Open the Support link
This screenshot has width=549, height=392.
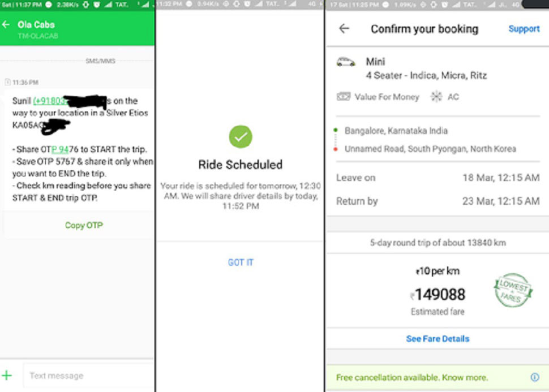[524, 29]
